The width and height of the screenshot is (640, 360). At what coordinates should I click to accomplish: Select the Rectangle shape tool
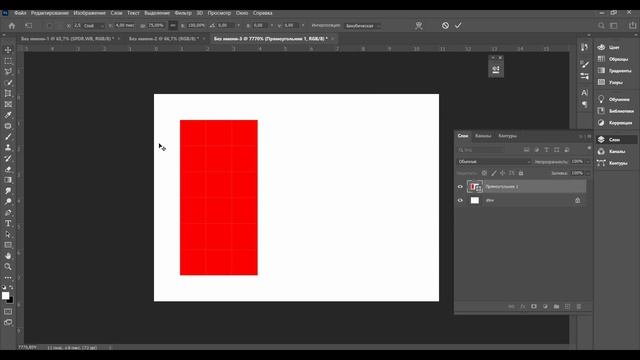[x=8, y=245]
